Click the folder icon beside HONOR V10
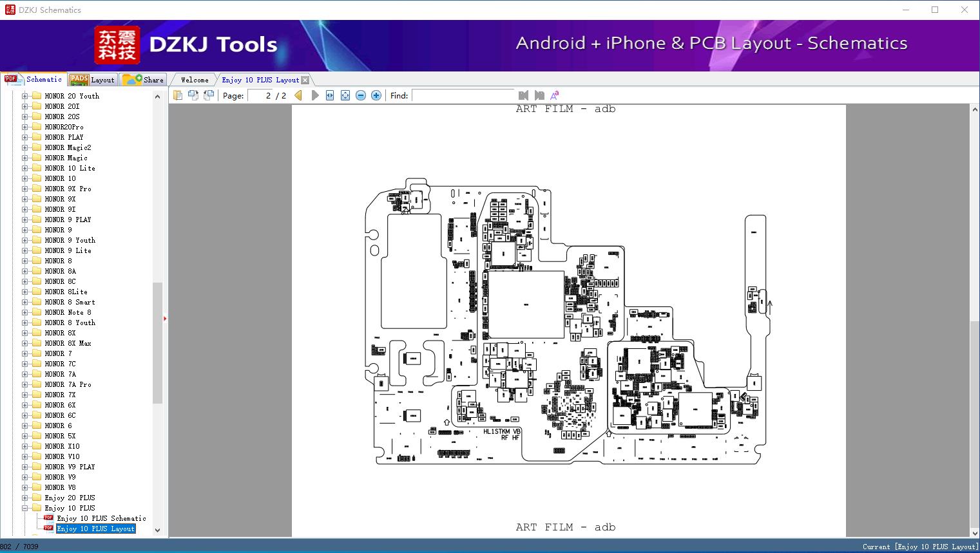Image resolution: width=980 pixels, height=553 pixels. [37, 456]
